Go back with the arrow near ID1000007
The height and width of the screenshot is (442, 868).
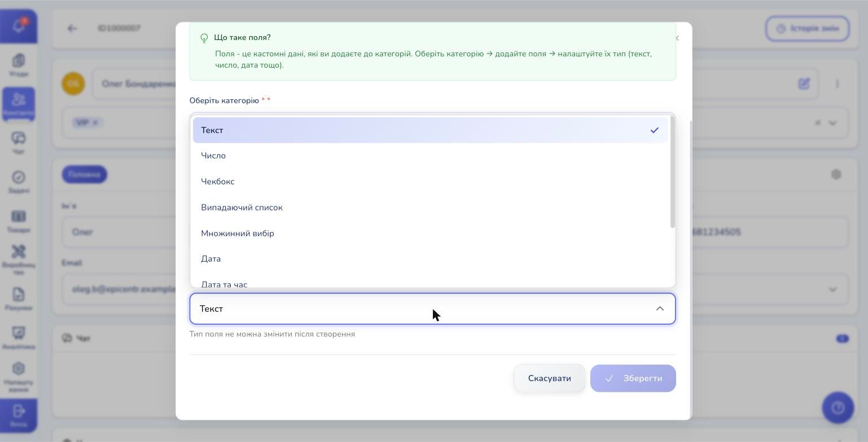point(72,28)
